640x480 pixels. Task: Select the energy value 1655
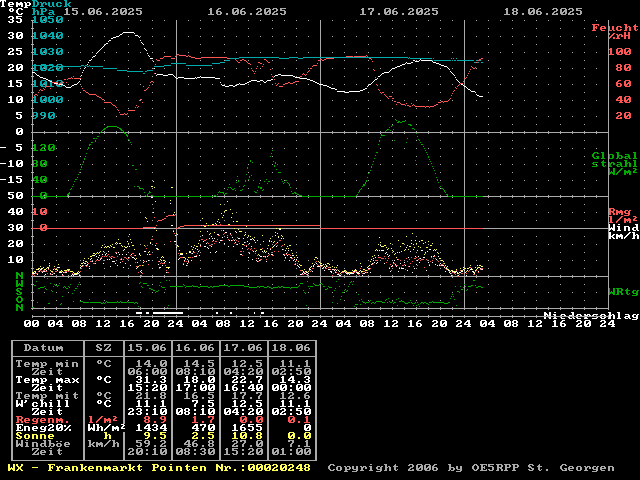click(x=247, y=428)
